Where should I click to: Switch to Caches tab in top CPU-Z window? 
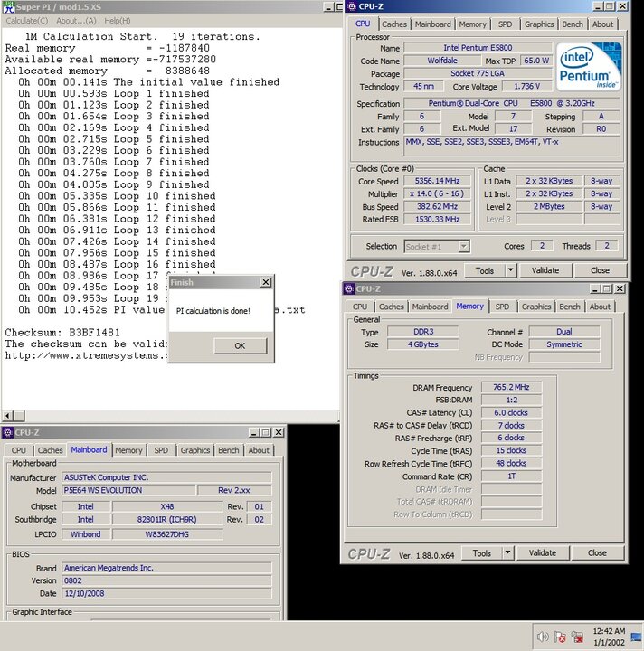point(394,24)
